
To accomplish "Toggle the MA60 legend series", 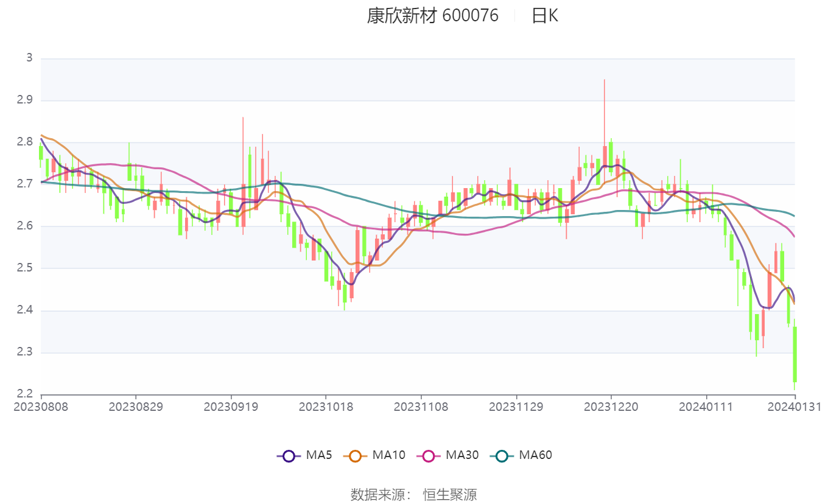I will click(x=521, y=455).
